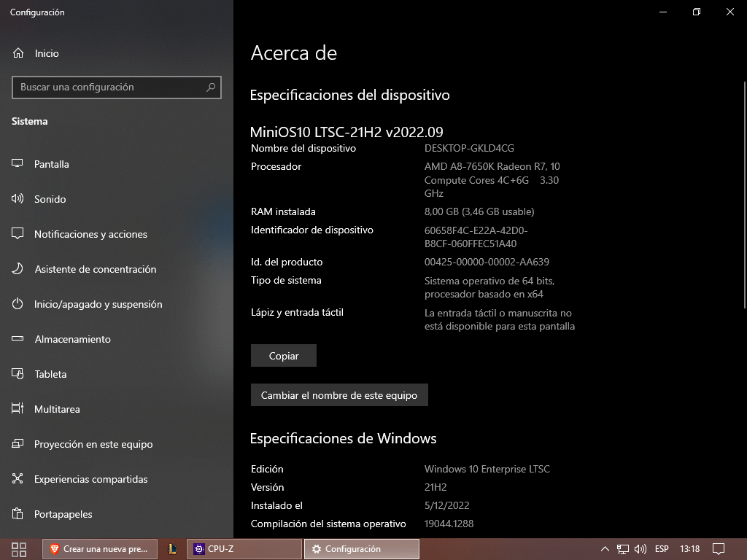The width and height of the screenshot is (747, 560).
Task: Click the Notificaciones y acciones icon
Action: point(18,234)
